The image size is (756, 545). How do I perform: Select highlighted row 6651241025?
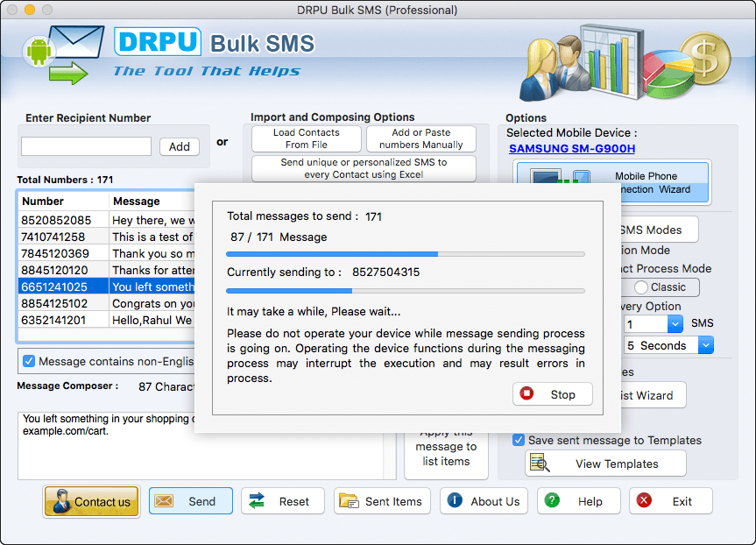coord(107,287)
